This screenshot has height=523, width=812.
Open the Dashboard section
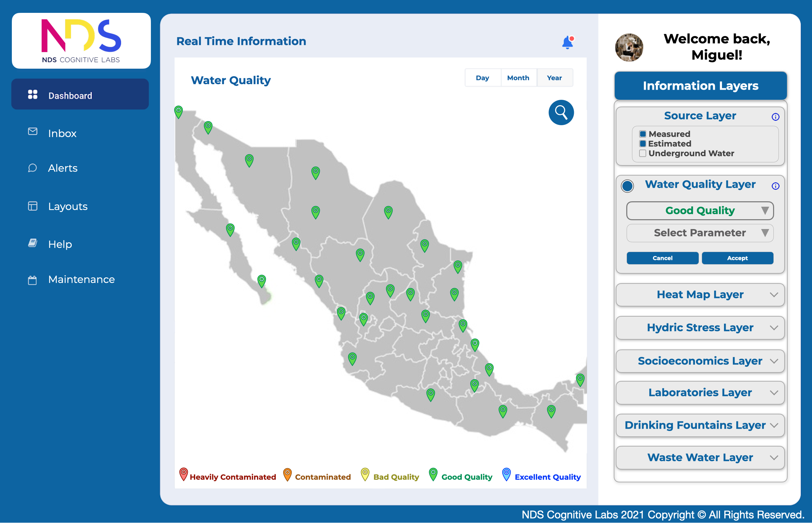(70, 95)
